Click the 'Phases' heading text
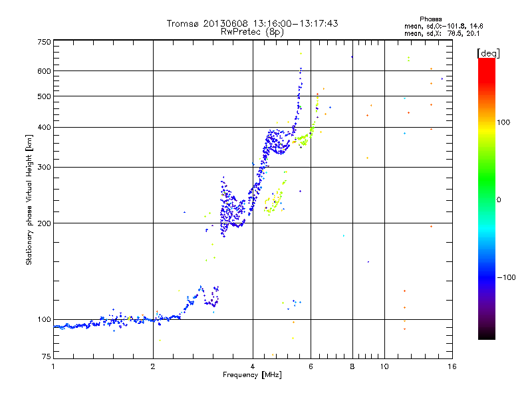This screenshot has width=532, height=399. 430,19
